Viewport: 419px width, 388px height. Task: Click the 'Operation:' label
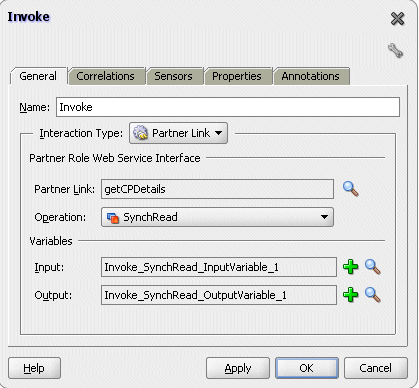coord(60,217)
